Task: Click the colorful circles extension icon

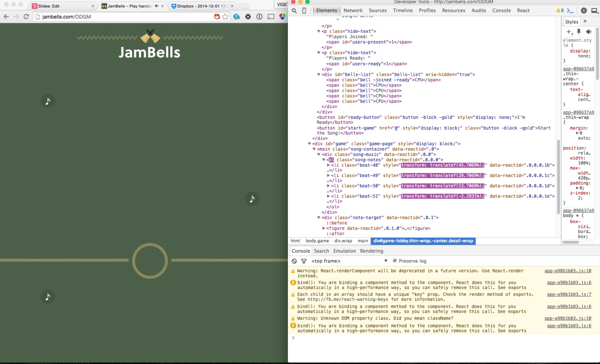Action: pos(282,17)
